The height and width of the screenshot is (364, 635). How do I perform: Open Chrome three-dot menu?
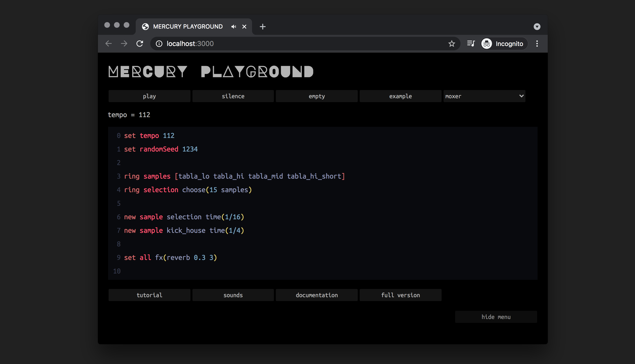coord(537,44)
